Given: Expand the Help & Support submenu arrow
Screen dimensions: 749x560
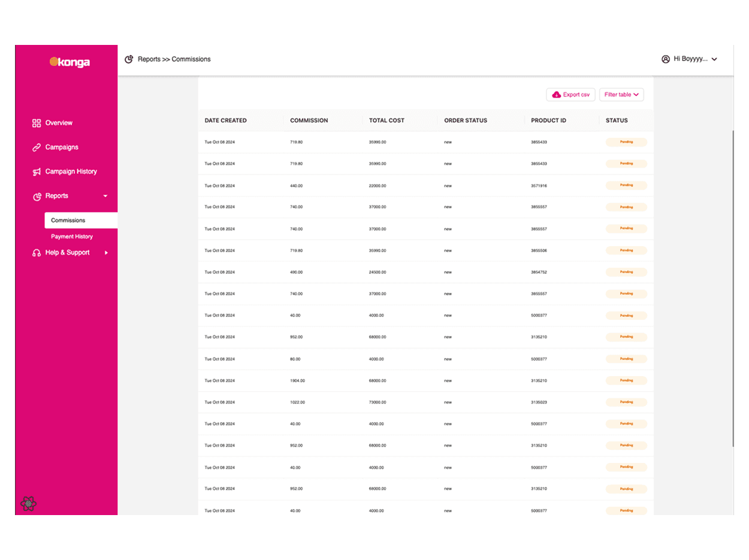Looking at the screenshot, I should (x=107, y=253).
